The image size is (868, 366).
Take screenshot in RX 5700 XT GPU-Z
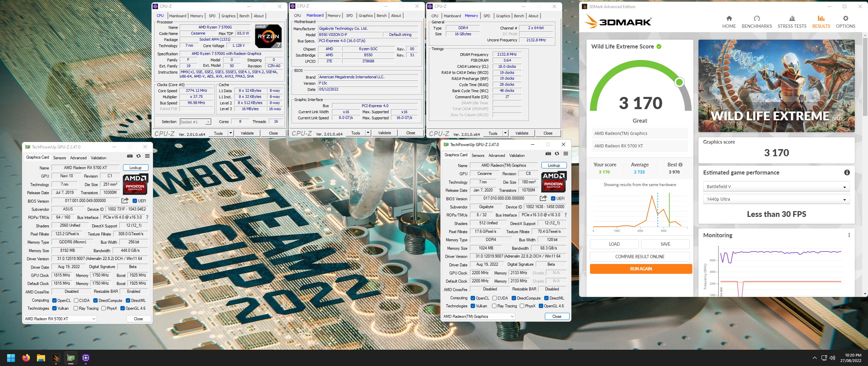pos(130,156)
